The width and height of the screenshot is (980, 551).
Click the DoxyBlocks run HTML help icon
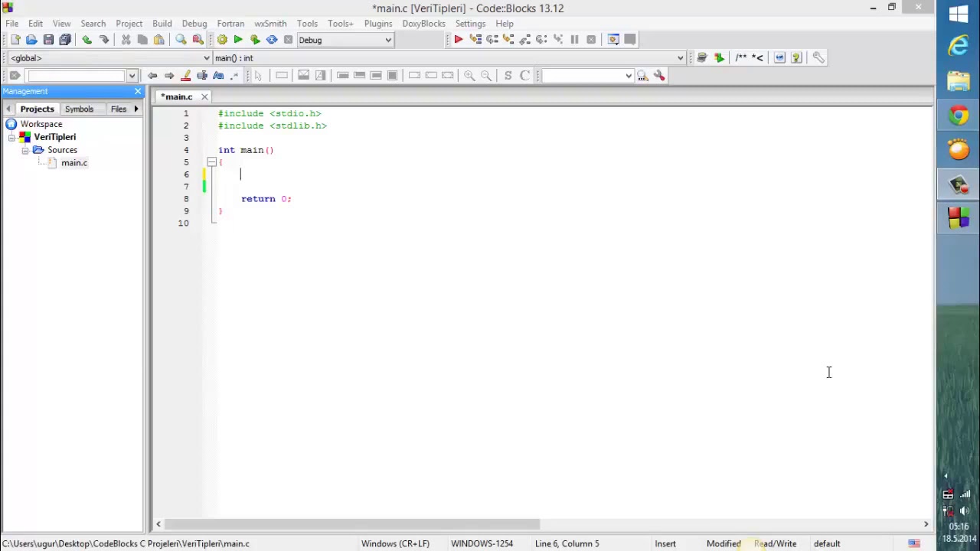796,57
